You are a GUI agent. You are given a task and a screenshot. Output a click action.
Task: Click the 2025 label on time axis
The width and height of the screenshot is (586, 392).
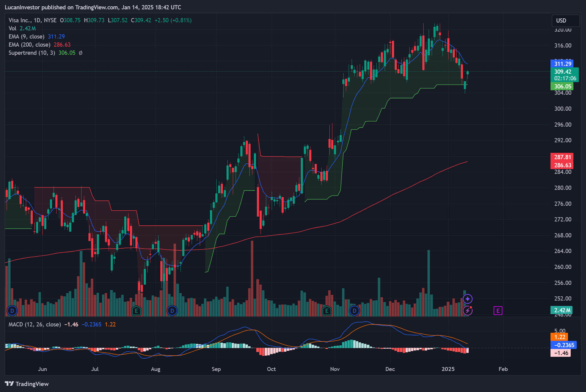[x=448, y=369]
